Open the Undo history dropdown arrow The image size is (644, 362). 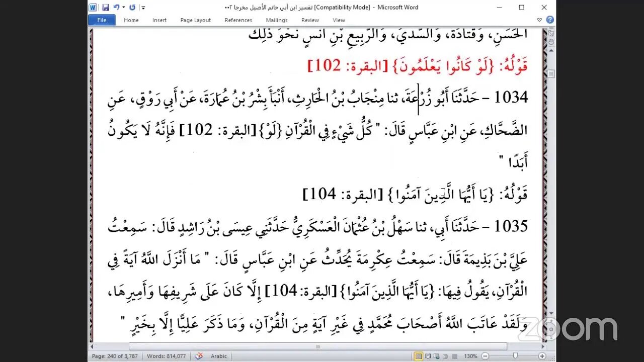tap(123, 8)
